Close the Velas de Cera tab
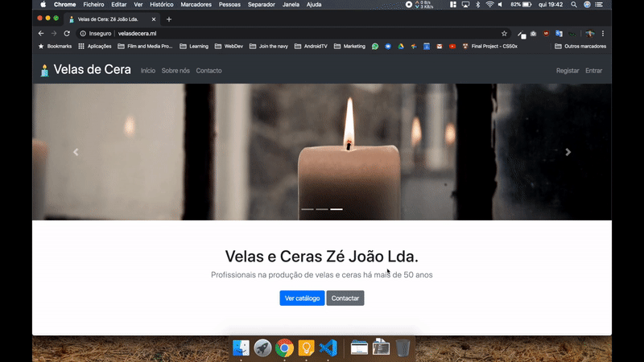 154,19
